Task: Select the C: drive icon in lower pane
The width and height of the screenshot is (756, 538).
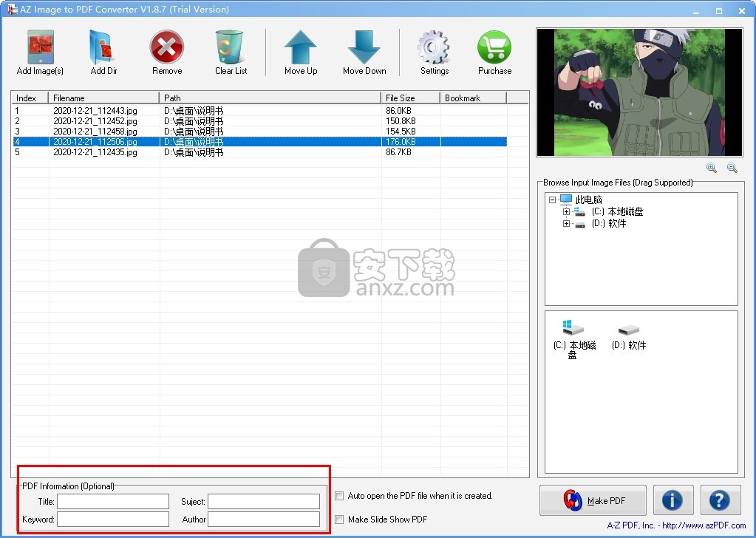Action: pyautogui.click(x=573, y=328)
